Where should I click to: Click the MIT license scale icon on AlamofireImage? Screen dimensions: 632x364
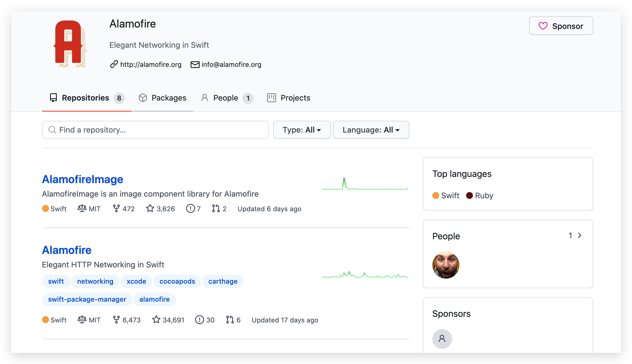82,208
